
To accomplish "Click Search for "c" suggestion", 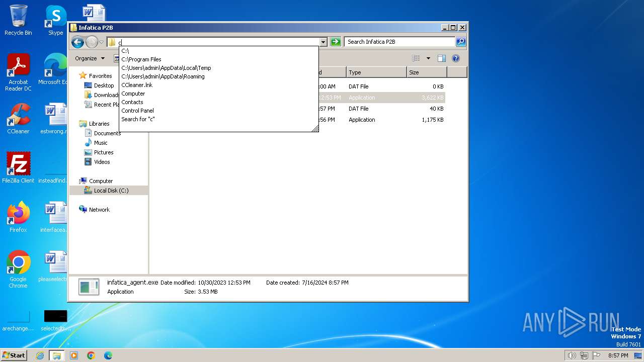I will click(219, 119).
